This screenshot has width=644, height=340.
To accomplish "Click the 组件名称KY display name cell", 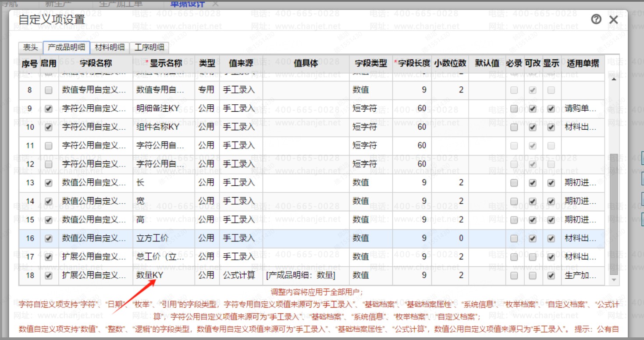I will pyautogui.click(x=164, y=127).
